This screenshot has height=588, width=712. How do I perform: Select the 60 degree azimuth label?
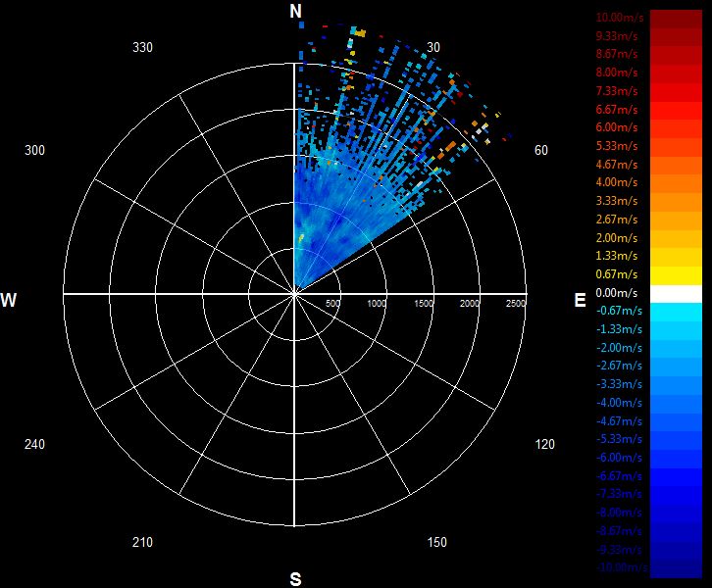541,150
